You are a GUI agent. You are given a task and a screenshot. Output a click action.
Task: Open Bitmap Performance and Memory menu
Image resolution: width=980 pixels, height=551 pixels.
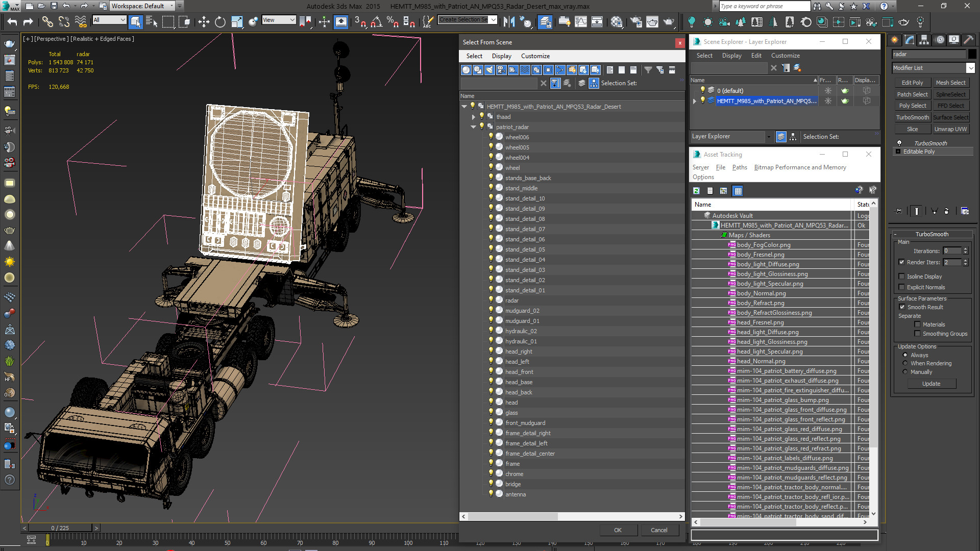pyautogui.click(x=800, y=167)
